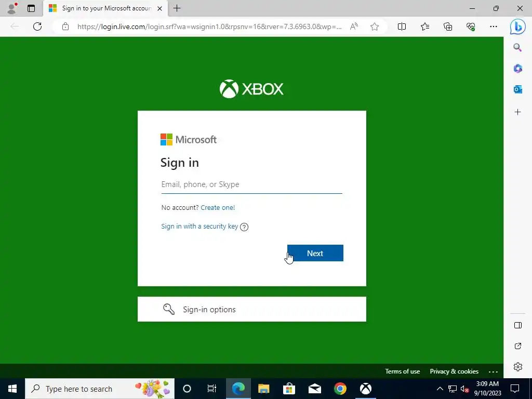Launch Google Chrome from taskbar
The width and height of the screenshot is (532, 399).
pos(340,389)
